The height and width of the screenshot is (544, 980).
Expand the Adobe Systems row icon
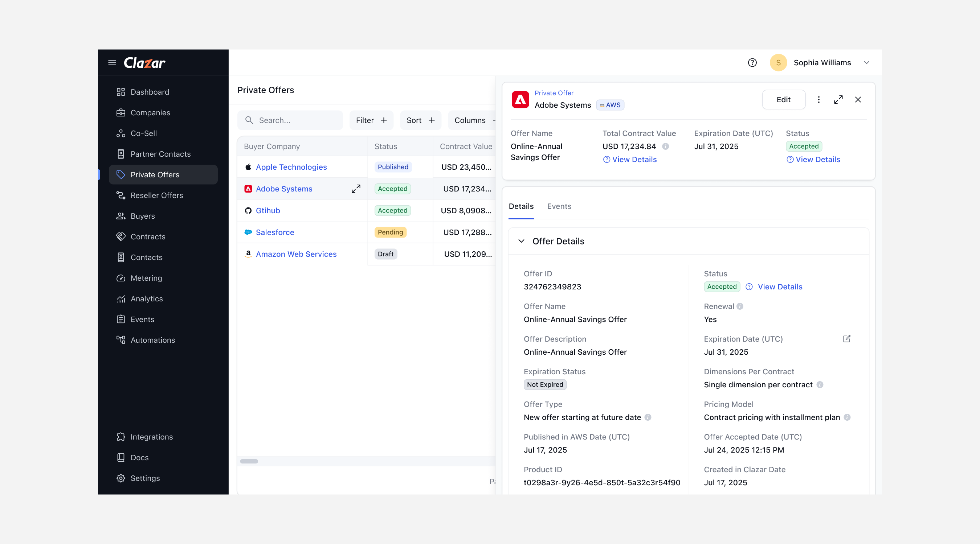coord(356,189)
